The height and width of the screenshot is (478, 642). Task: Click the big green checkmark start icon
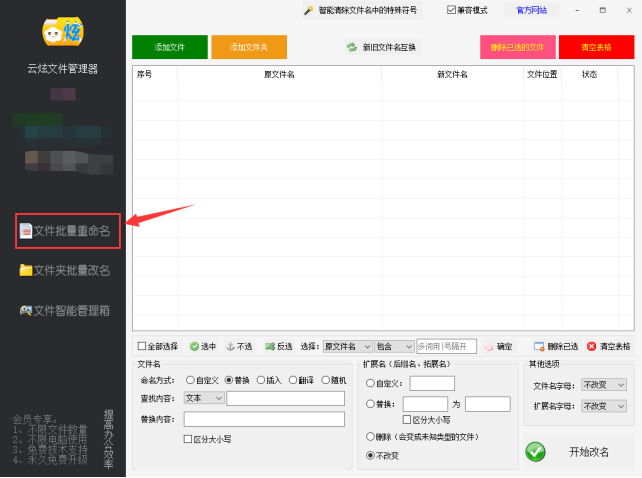[535, 452]
